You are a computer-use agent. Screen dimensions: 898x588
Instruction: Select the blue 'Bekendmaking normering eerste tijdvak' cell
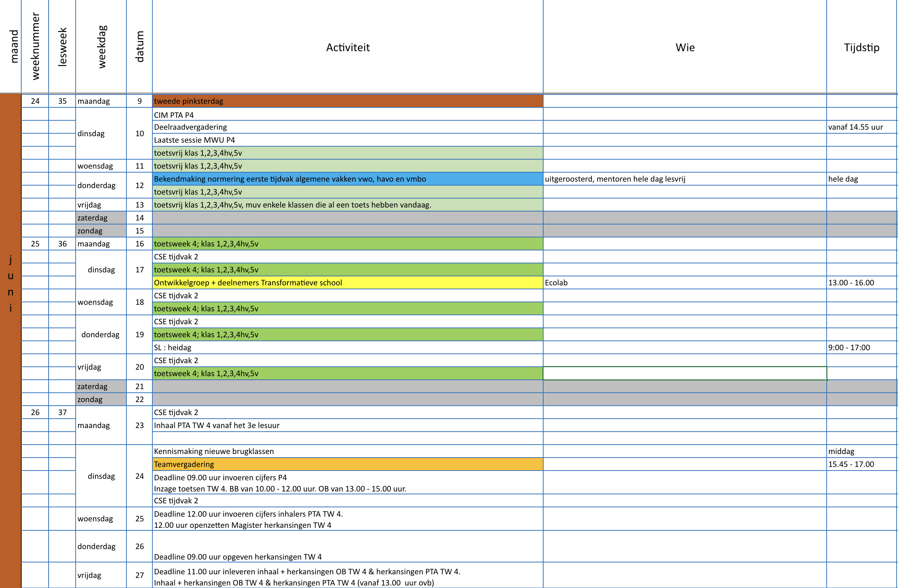(x=348, y=179)
